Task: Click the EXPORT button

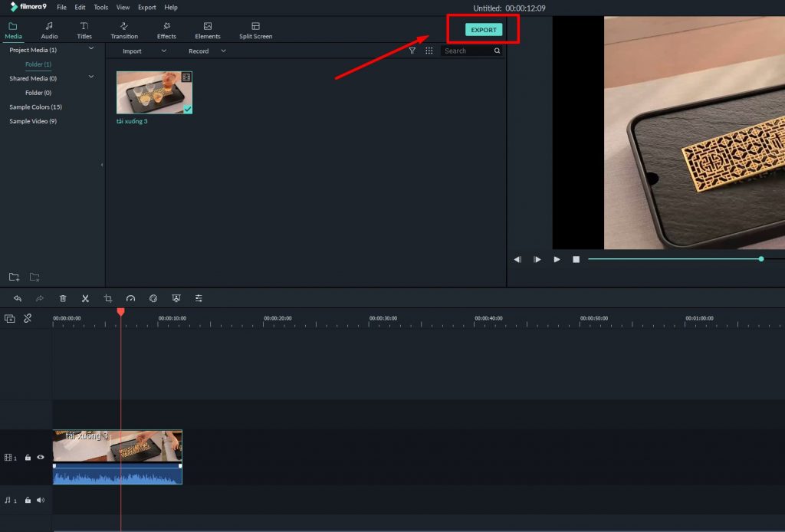Action: [x=483, y=29]
